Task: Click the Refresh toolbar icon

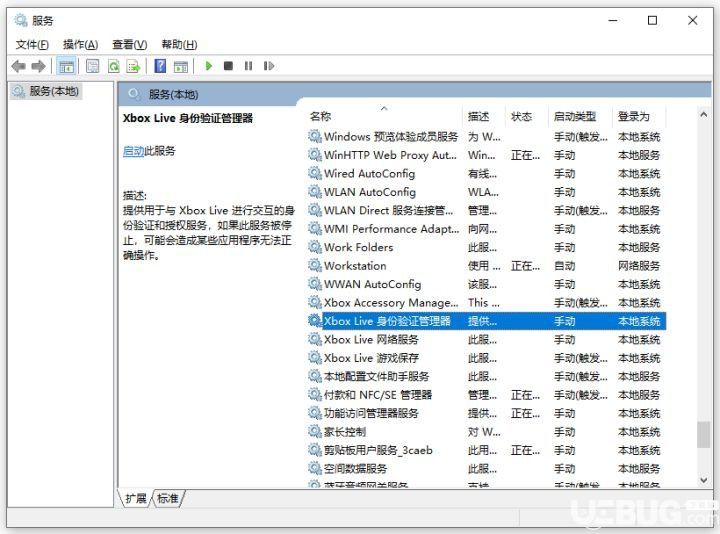Action: [113, 66]
